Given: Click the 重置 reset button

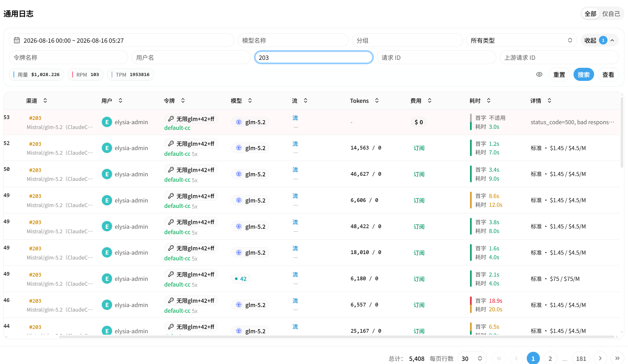Looking at the screenshot, I should click(559, 75).
